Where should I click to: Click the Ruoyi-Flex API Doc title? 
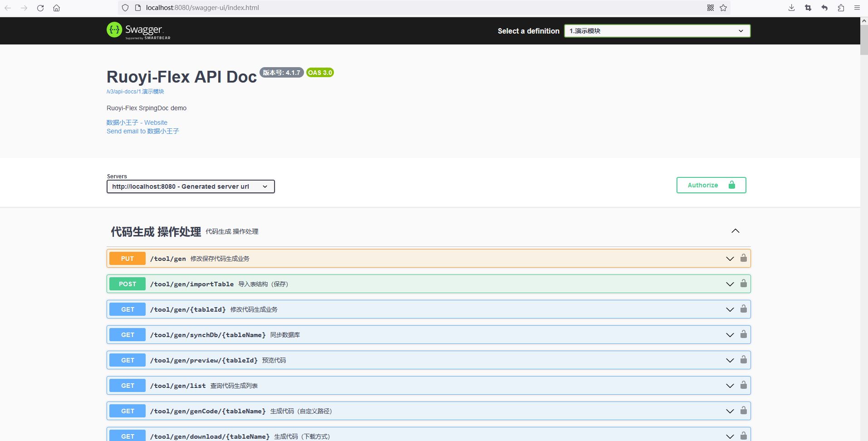coord(181,77)
